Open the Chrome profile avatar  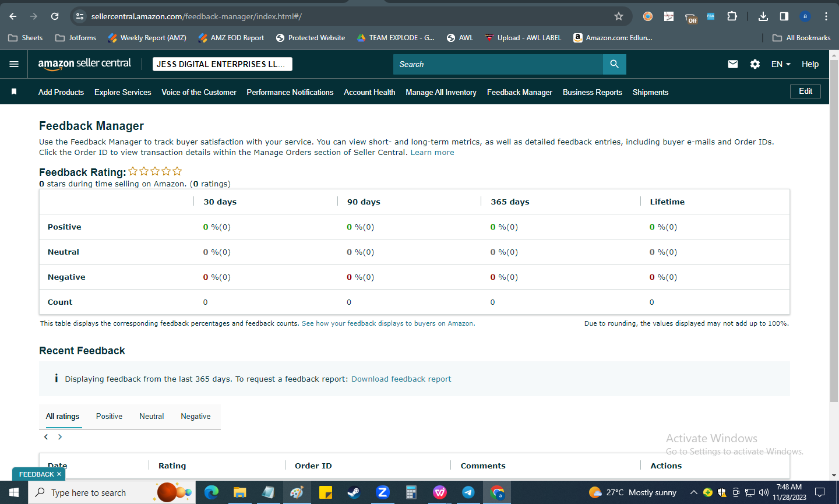tap(805, 16)
